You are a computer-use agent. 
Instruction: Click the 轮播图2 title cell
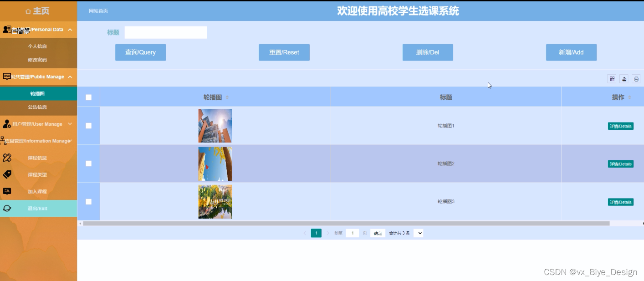coord(446,163)
